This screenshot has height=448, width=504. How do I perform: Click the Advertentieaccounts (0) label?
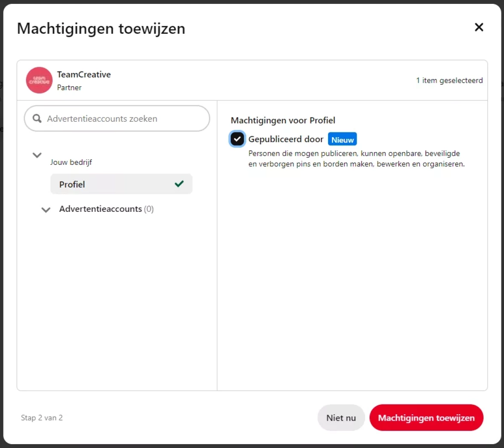pos(106,209)
